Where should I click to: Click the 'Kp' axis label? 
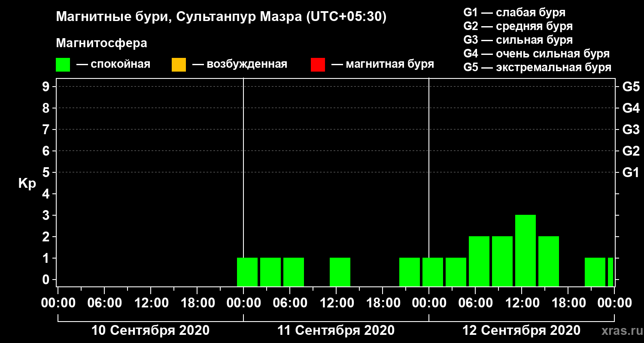pyautogui.click(x=27, y=183)
